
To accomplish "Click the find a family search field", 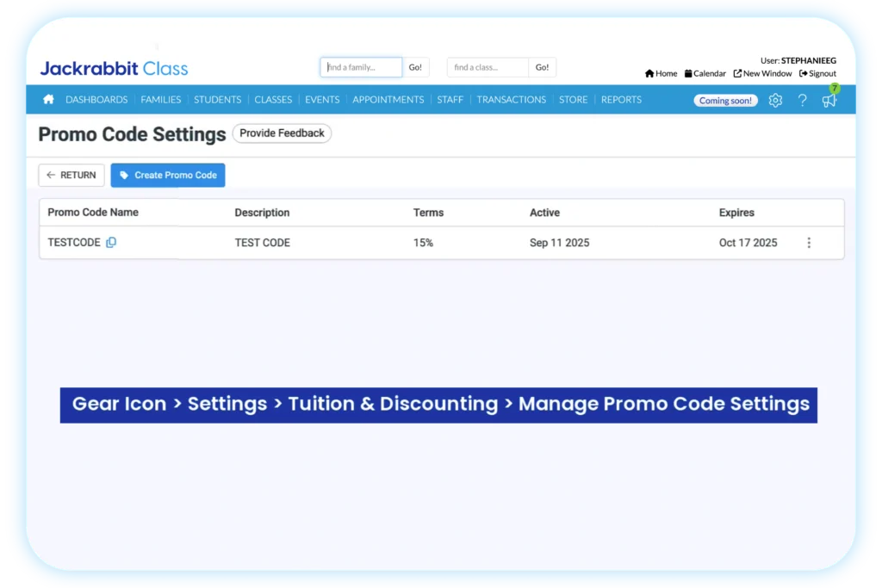I will pos(361,67).
